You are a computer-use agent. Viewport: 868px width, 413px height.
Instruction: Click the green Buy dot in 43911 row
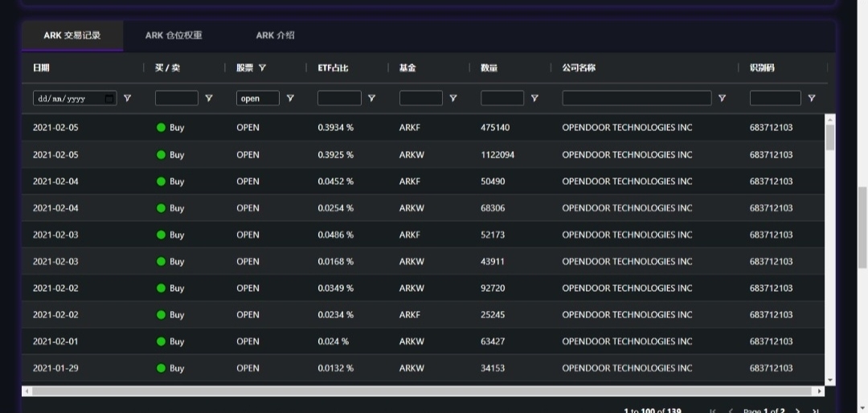161,261
